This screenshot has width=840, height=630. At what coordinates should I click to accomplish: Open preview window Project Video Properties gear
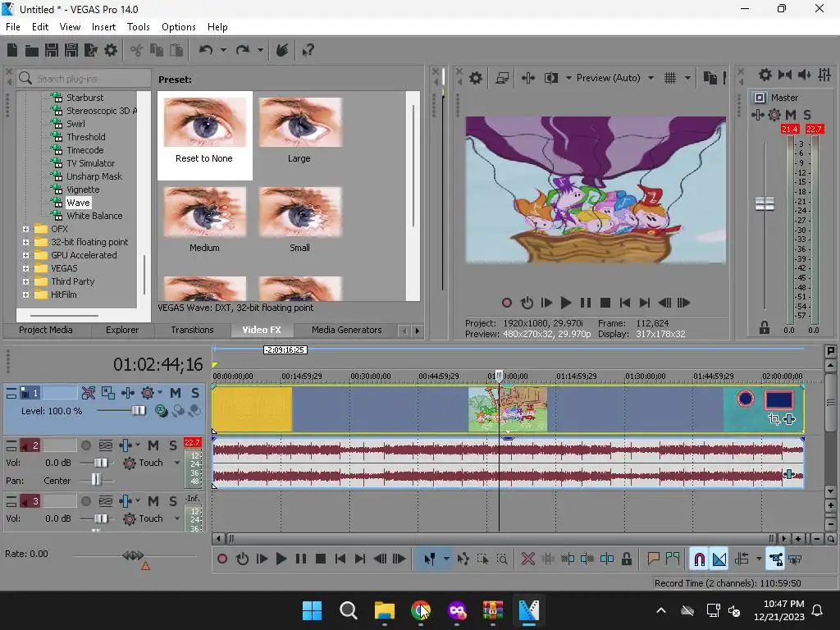[x=475, y=78]
